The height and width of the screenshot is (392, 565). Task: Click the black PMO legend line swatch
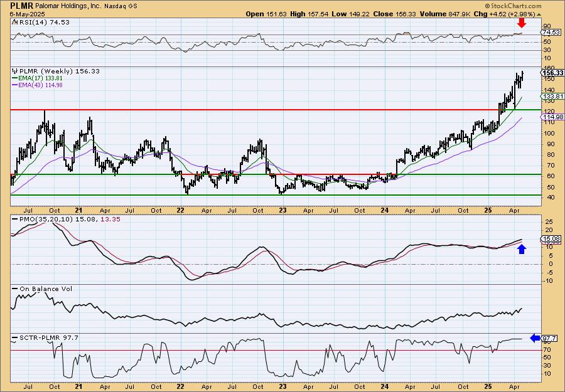click(x=14, y=219)
